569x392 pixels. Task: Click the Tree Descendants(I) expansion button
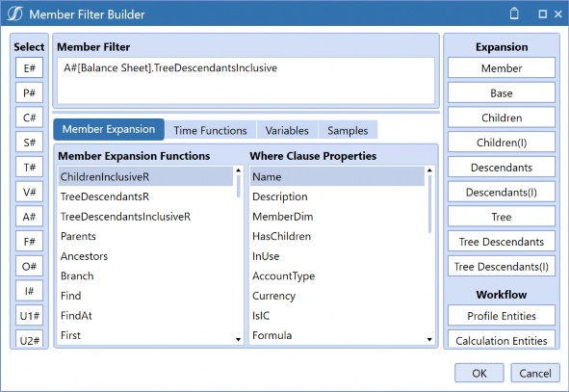pyautogui.click(x=502, y=267)
